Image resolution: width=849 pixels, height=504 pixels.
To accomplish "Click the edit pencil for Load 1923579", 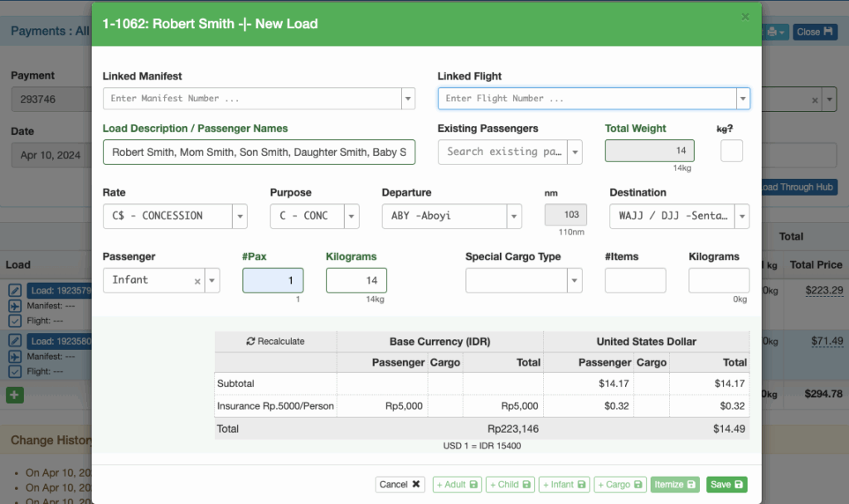I will coord(15,291).
